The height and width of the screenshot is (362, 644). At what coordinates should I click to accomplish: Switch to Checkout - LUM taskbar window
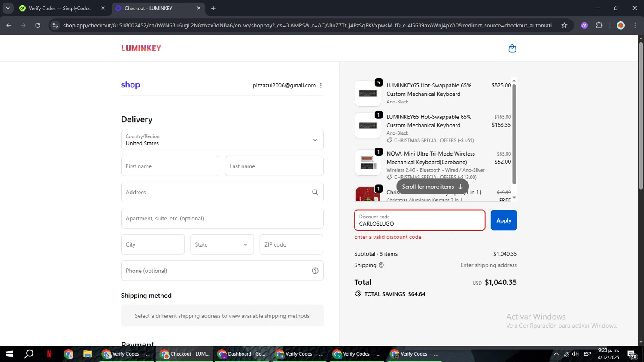click(185, 354)
